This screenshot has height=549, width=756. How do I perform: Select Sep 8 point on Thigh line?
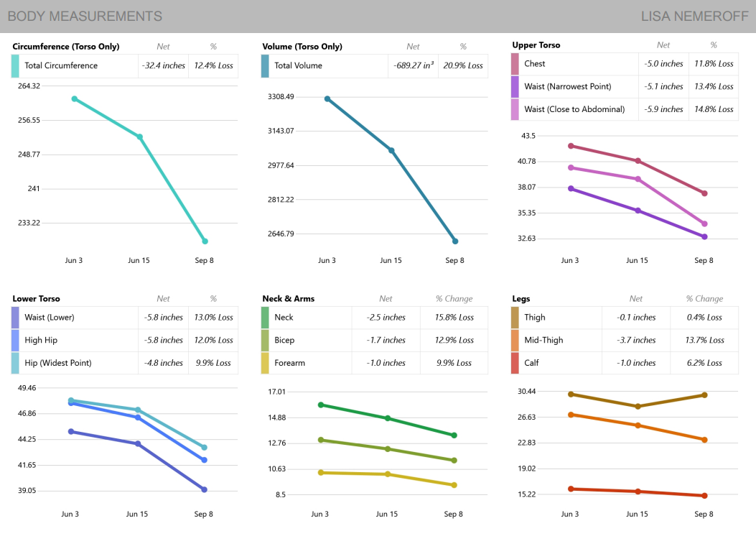(704, 395)
